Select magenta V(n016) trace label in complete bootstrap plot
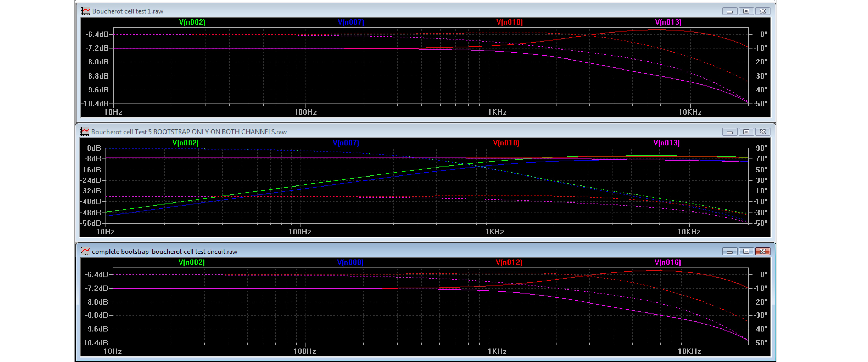Image resolution: width=868 pixels, height=362 pixels. [668, 263]
